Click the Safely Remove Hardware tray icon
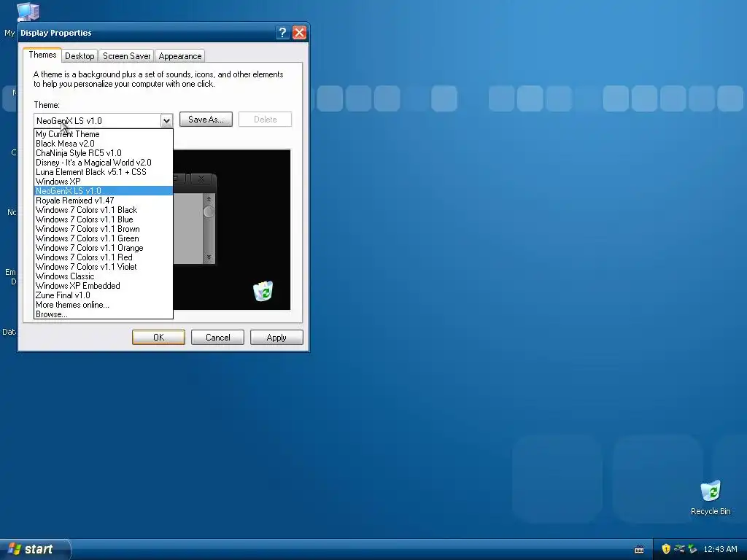 [692, 549]
